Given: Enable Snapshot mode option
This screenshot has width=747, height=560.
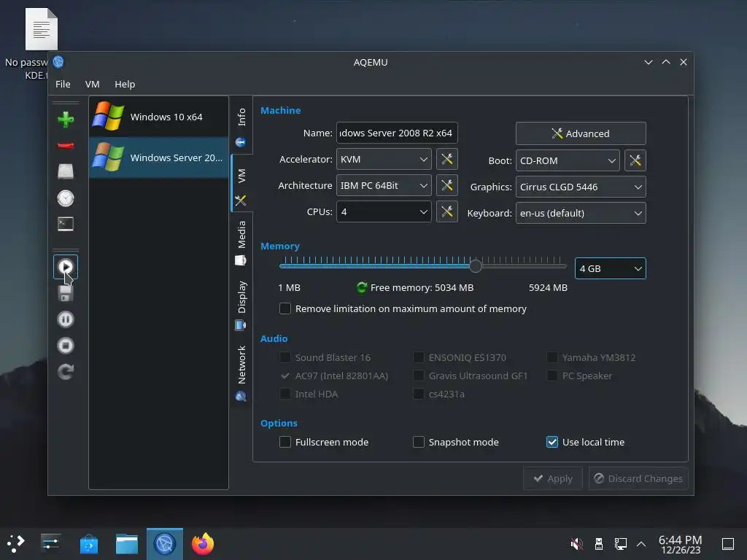Looking at the screenshot, I should [418, 442].
